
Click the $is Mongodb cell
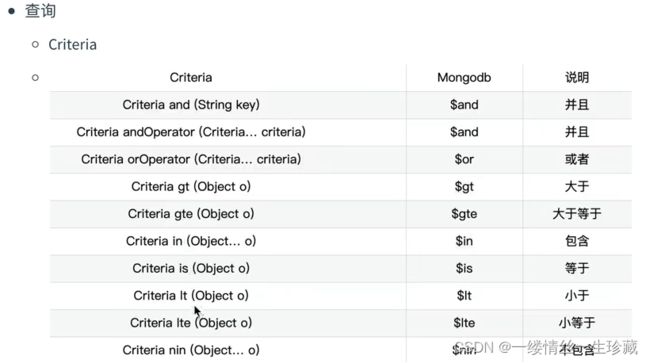pyautogui.click(x=464, y=269)
